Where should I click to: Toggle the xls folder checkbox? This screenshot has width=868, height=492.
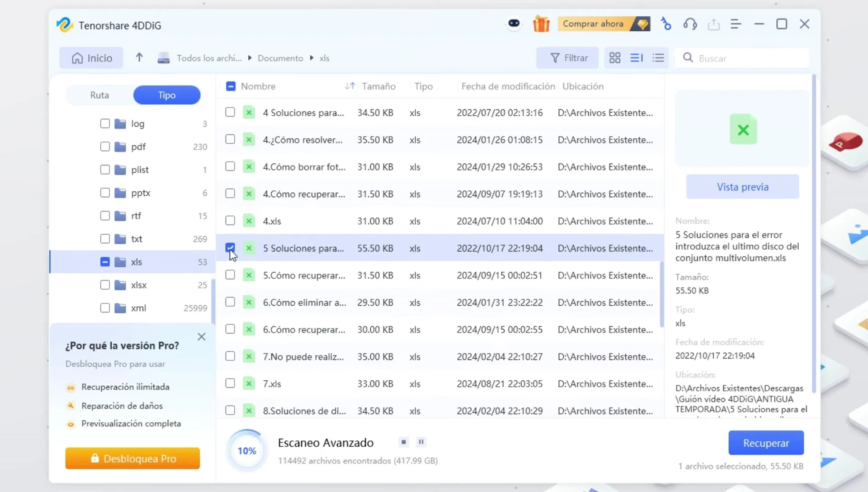[105, 262]
